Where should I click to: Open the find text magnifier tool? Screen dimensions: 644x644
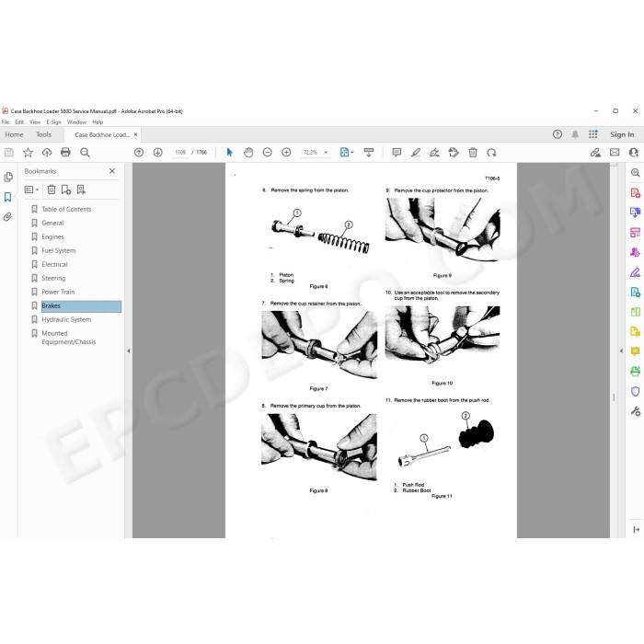[85, 153]
